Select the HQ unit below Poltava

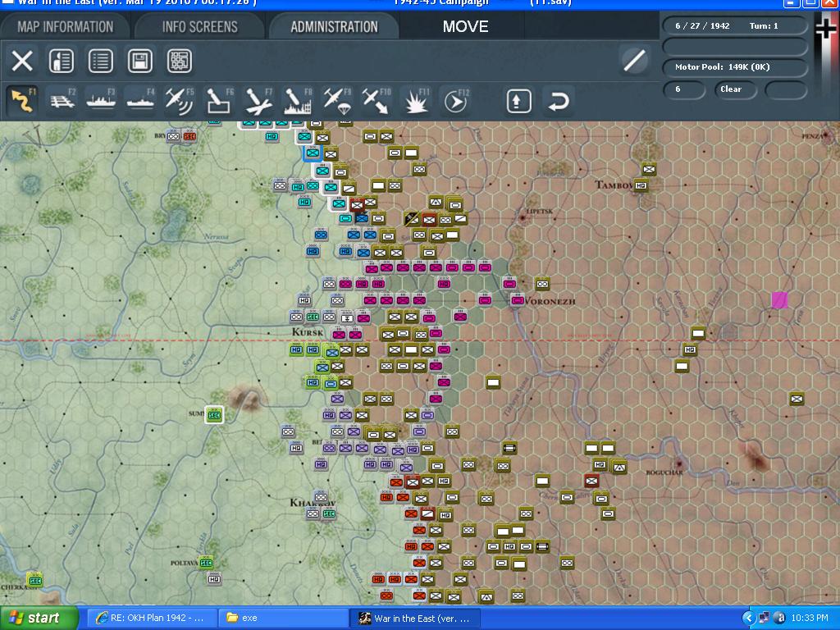[214, 579]
